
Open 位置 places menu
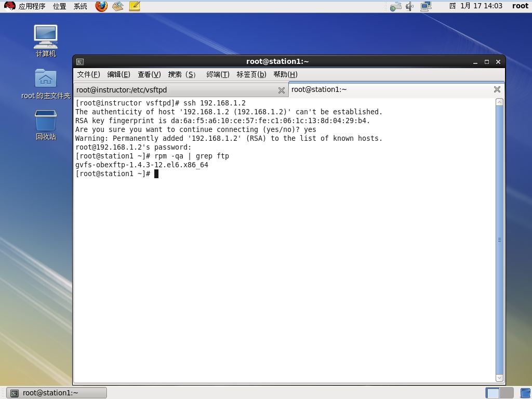[x=60, y=6]
